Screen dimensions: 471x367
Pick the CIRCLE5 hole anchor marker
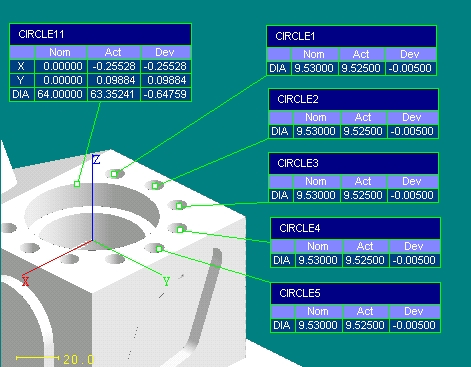coord(159,249)
